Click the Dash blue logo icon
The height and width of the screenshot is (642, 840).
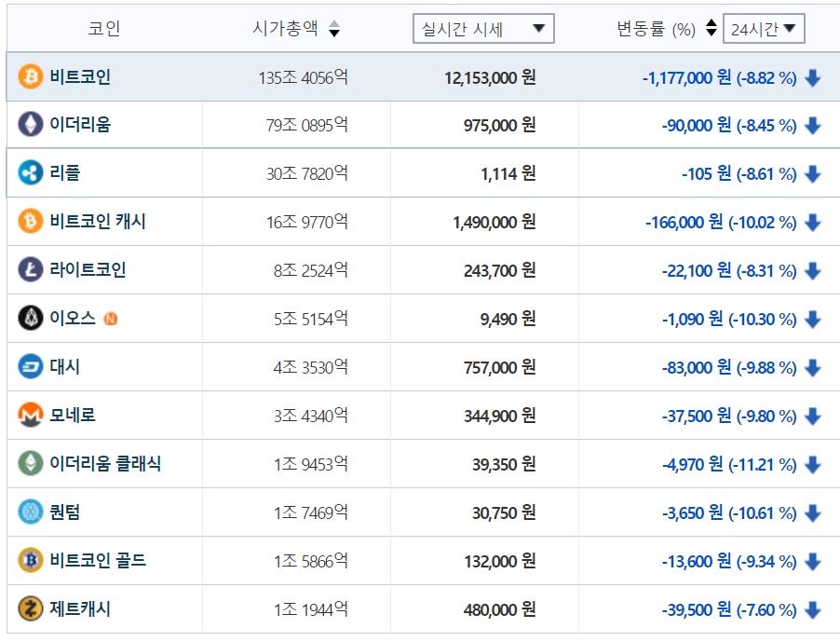31,367
